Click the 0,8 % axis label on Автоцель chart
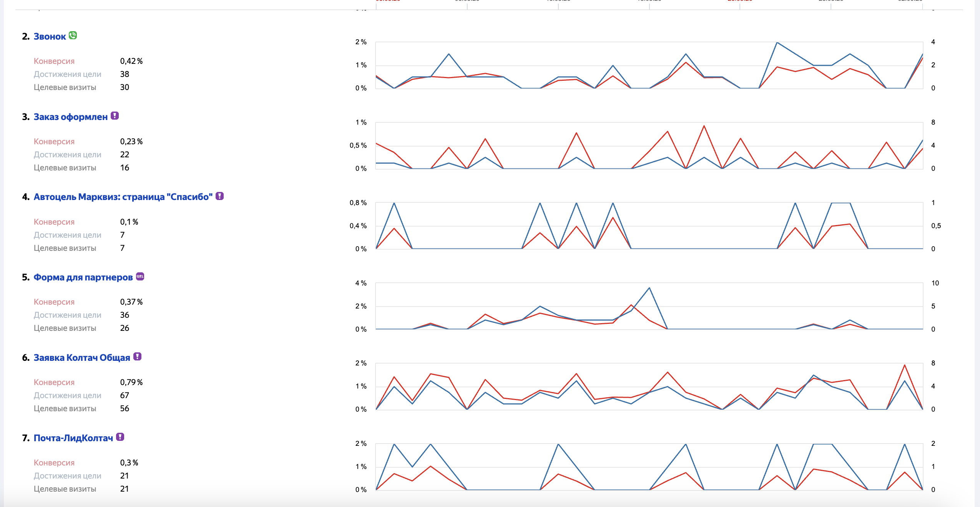 click(358, 203)
